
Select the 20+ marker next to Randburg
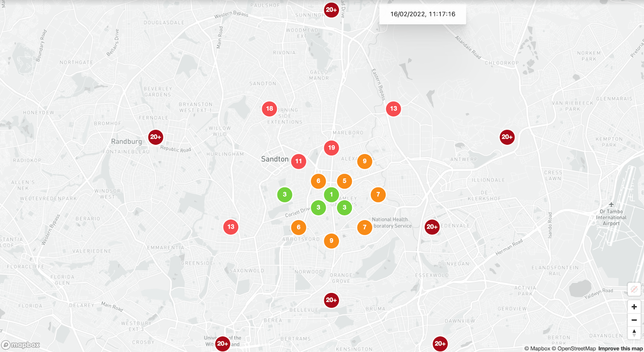(x=156, y=137)
